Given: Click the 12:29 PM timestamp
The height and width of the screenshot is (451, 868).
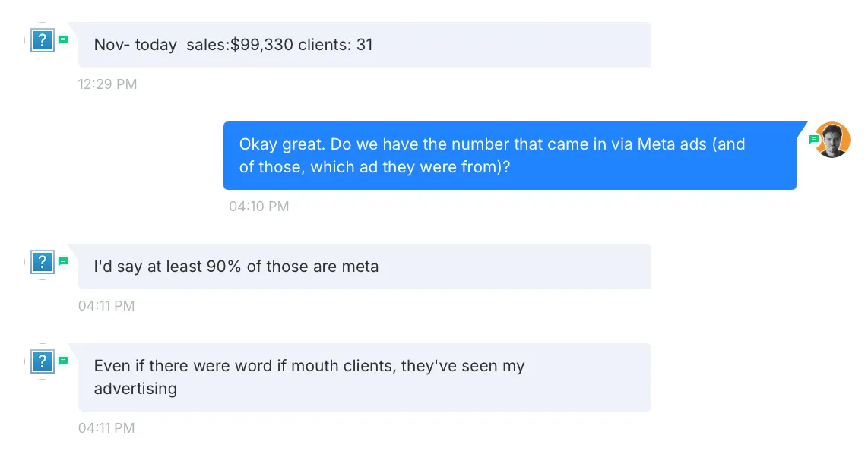Looking at the screenshot, I should [107, 84].
